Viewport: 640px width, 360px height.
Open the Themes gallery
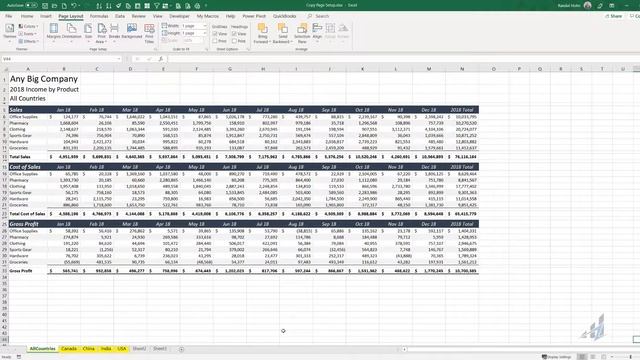click(x=9, y=33)
